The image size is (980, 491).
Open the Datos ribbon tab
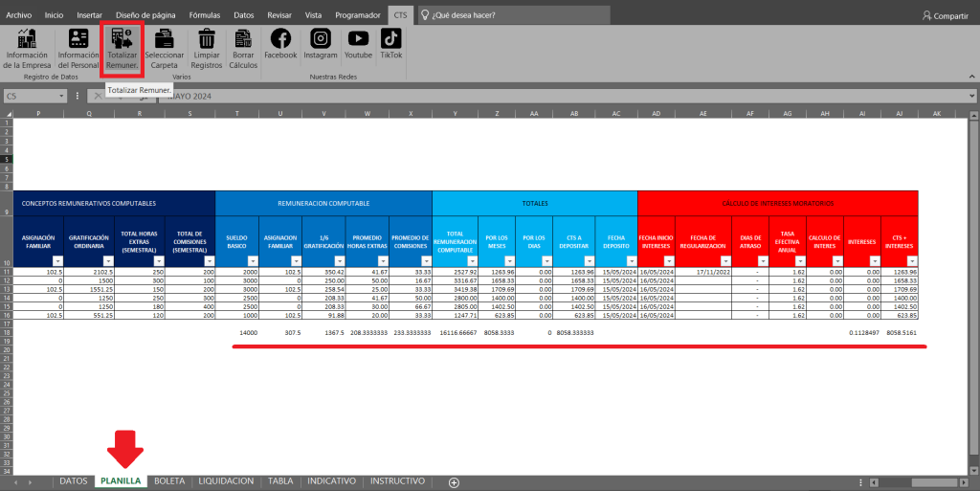[x=244, y=15]
